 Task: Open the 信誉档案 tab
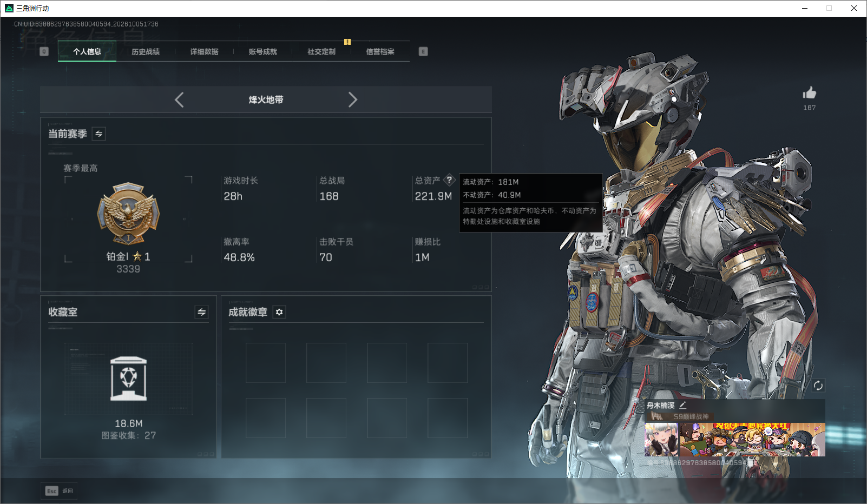click(x=380, y=52)
